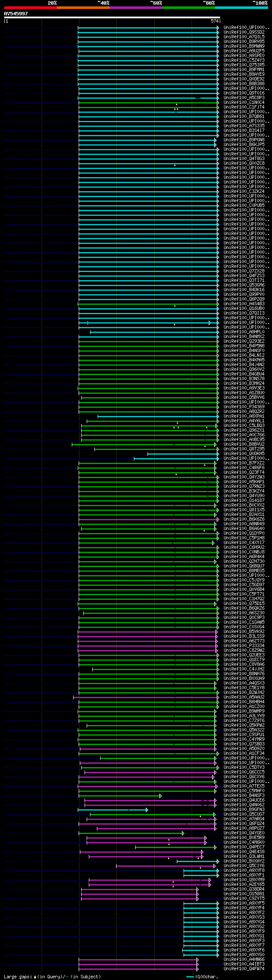Viewport: 272px width, 980px height.
Task: Click the UniRef100_A7S335 label
Action: (x=244, y=126)
